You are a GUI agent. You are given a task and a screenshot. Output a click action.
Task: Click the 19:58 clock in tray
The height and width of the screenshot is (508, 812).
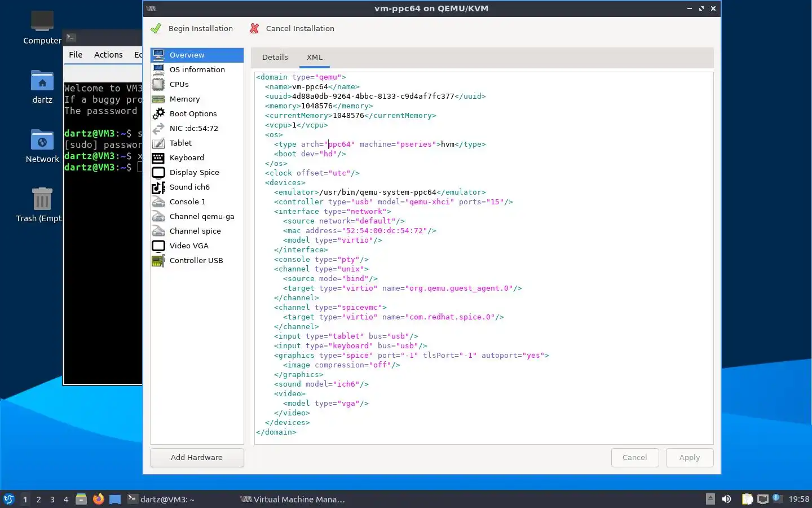pos(798,499)
